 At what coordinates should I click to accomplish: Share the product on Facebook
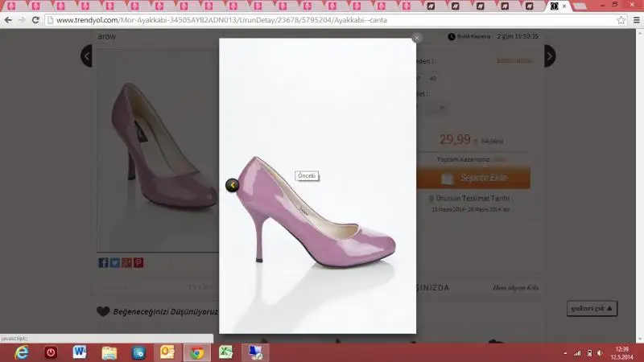coord(103,262)
